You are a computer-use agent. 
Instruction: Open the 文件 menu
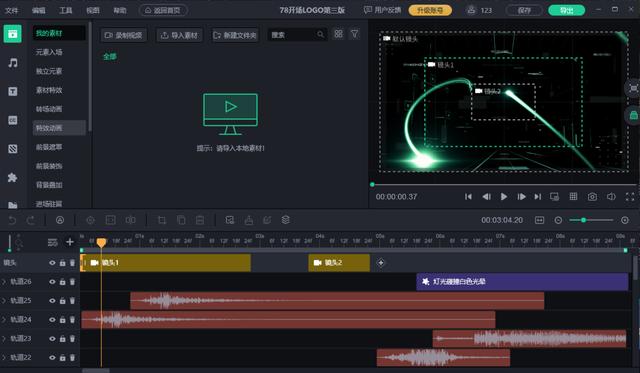point(12,10)
